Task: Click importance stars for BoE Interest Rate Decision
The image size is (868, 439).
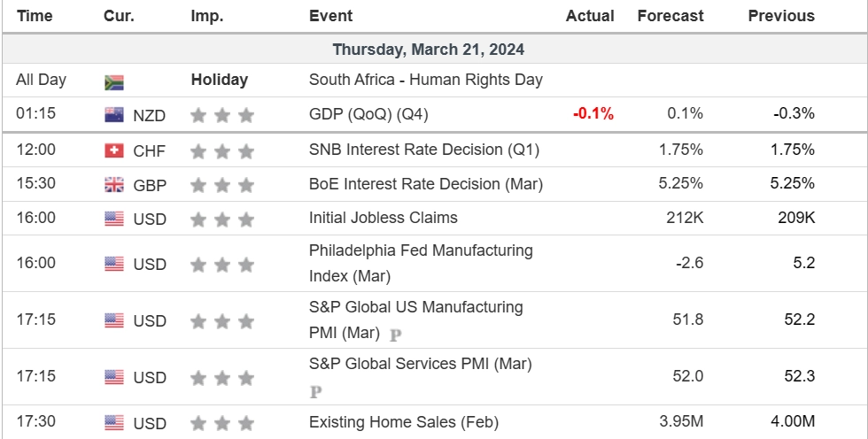Action: [x=221, y=185]
